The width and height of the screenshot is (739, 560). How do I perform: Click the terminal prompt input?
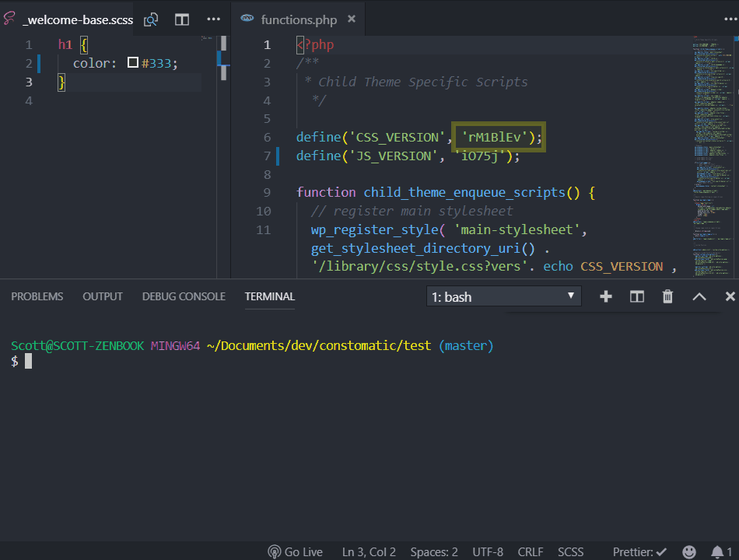(x=28, y=361)
